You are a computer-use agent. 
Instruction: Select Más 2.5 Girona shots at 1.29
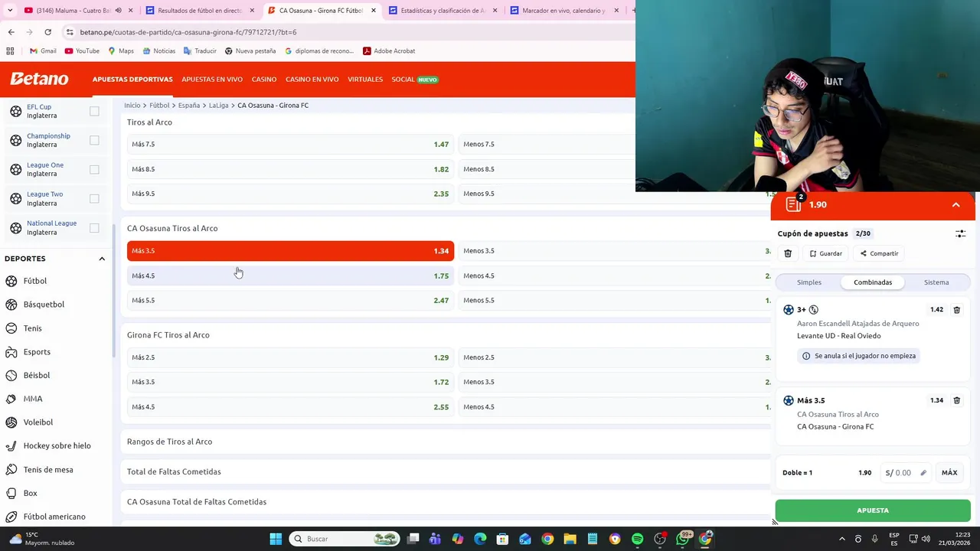coord(290,357)
